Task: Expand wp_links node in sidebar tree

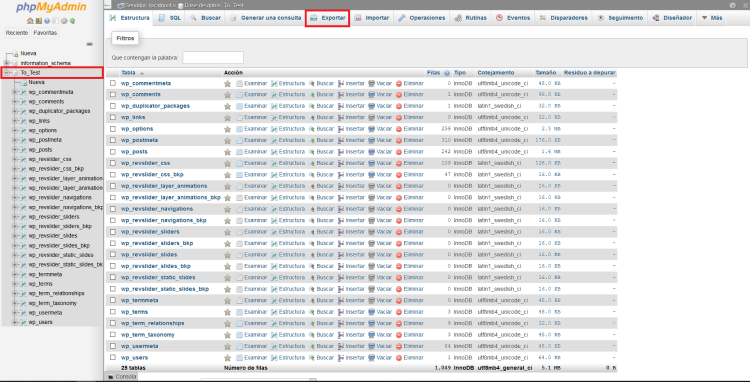Action: pyautogui.click(x=15, y=121)
